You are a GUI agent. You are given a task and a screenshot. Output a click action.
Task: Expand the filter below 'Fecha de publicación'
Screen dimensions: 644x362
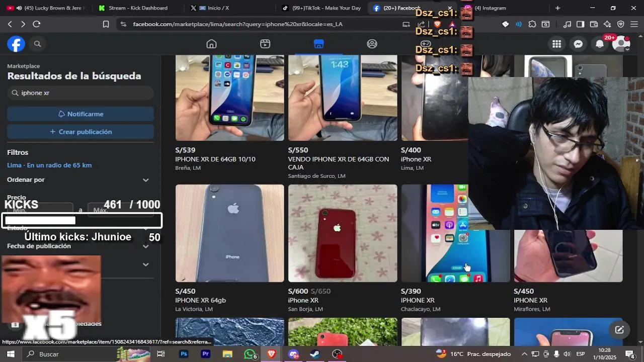pos(145,264)
